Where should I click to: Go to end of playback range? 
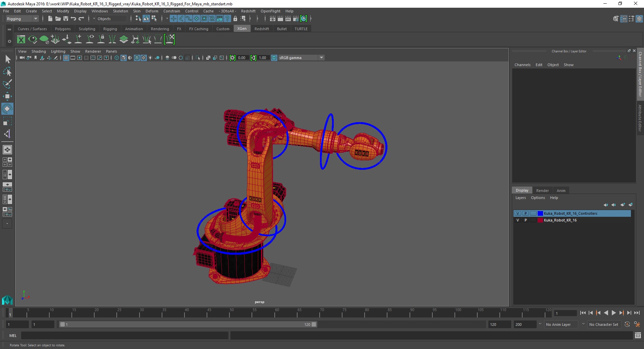(637, 313)
